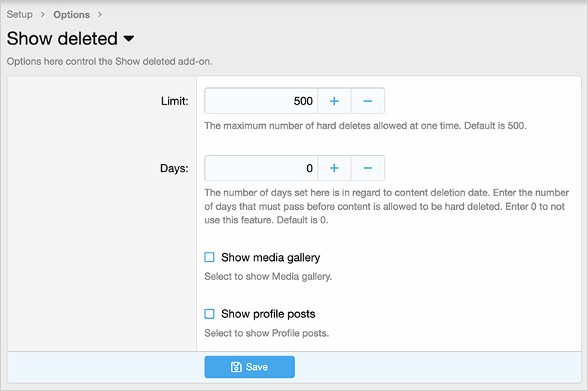Navigate to Options breadcrumb link
Screen dimensions: 588x391
tap(72, 14)
